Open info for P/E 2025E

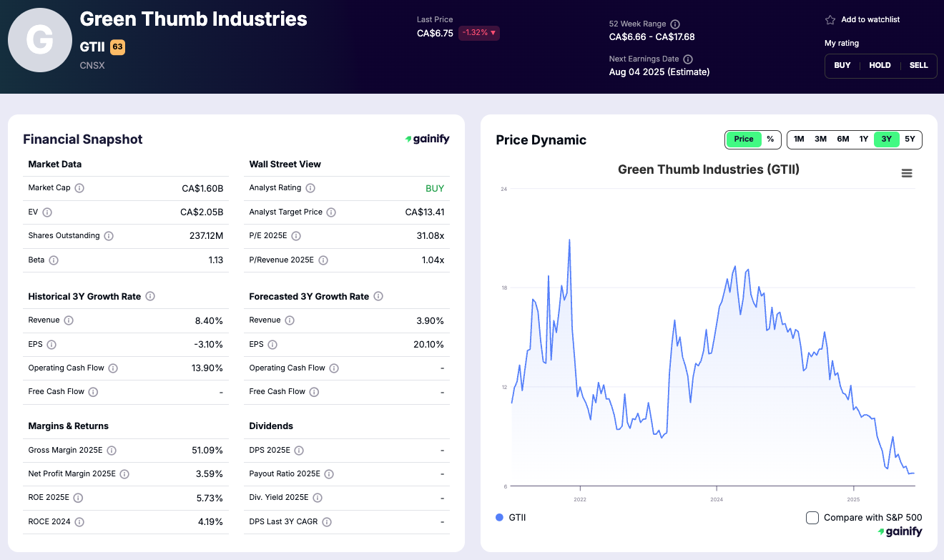click(296, 236)
